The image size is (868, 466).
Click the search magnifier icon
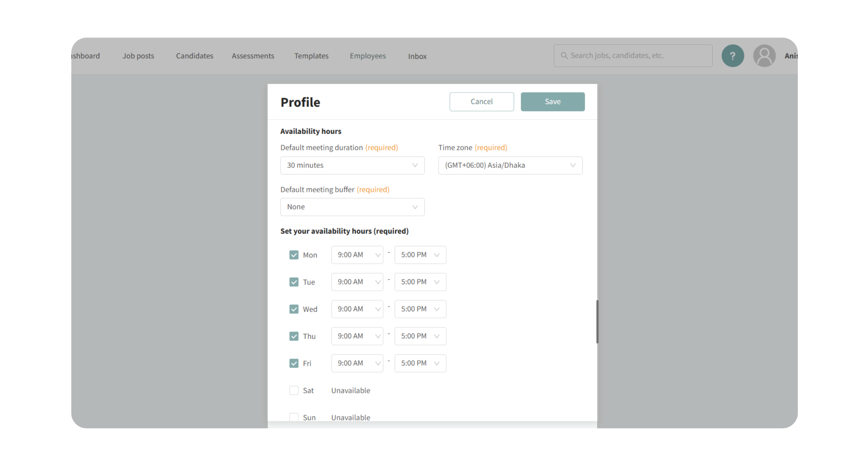pos(564,55)
